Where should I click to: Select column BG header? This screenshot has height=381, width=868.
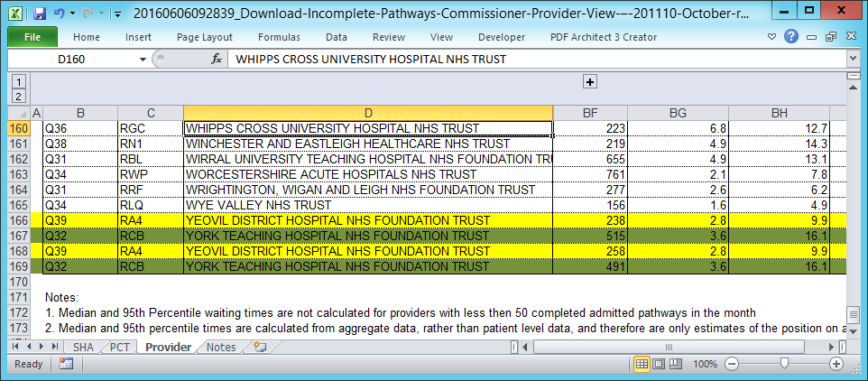point(678,113)
